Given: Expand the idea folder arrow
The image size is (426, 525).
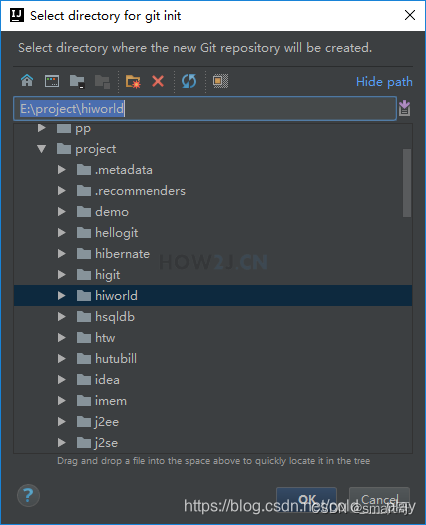Looking at the screenshot, I should point(62,380).
